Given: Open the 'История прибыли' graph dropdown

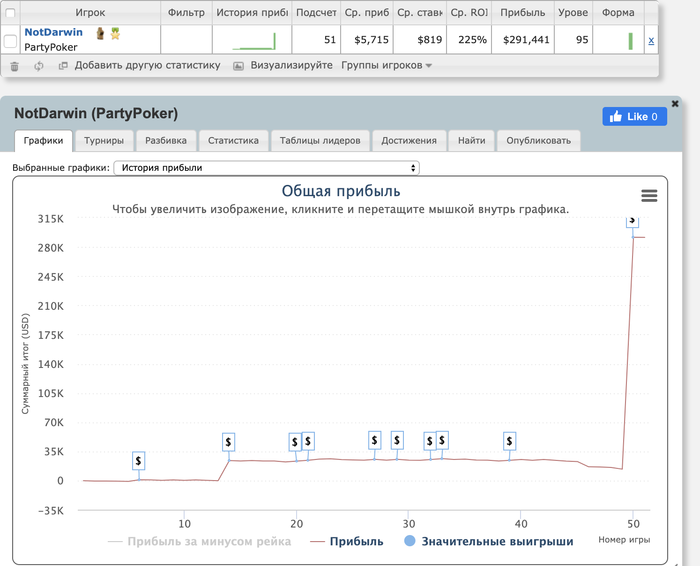Looking at the screenshot, I should coord(267,168).
